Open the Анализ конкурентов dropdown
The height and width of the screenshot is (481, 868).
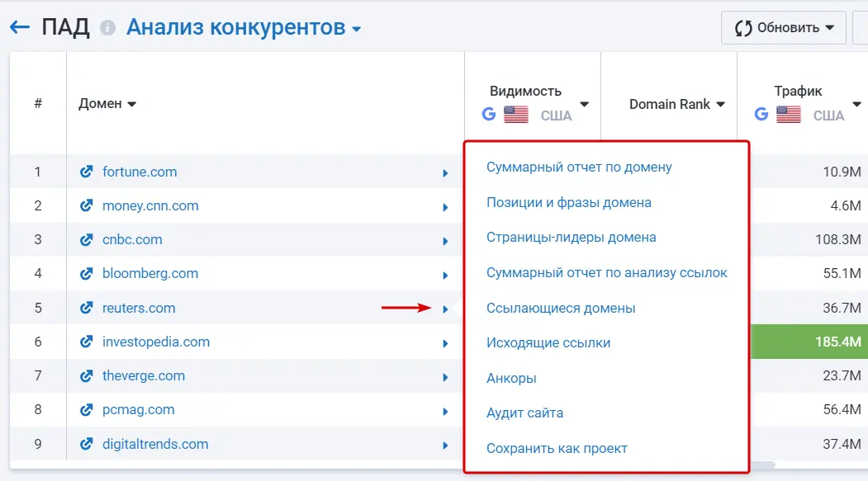pyautogui.click(x=244, y=27)
